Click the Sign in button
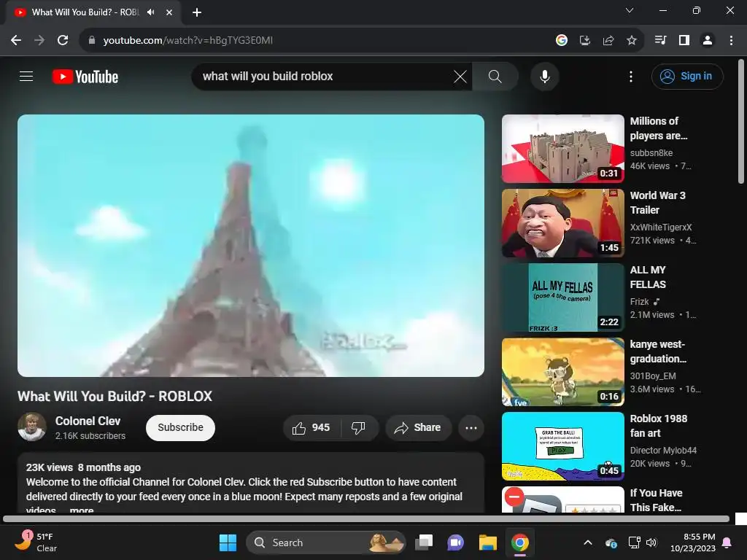 (687, 76)
